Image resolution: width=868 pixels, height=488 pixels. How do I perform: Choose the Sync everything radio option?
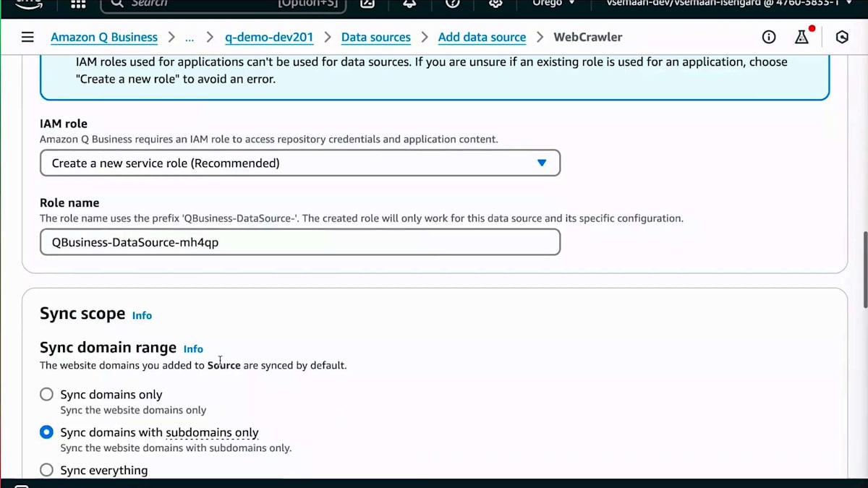point(46,470)
